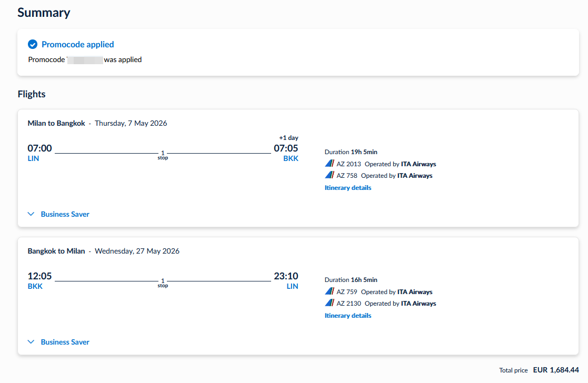Click the 23:10 arrival time

tap(286, 276)
